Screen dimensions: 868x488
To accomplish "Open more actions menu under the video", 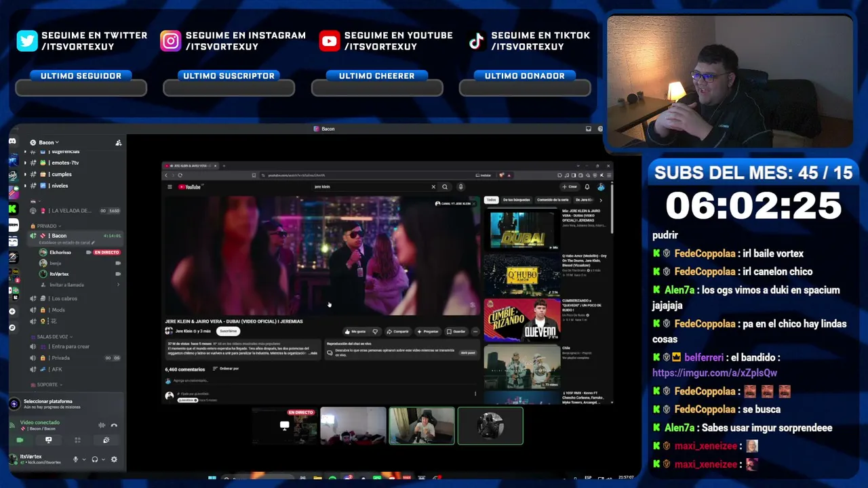I will pos(475,331).
